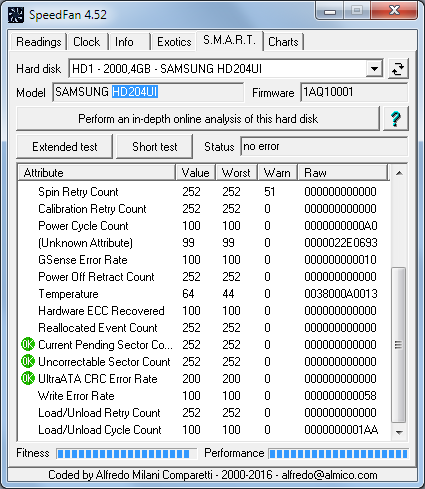Click the Coded by Alfredo Milani Comparetti footer
Screen dimensions: 425x489
[x=213, y=475]
